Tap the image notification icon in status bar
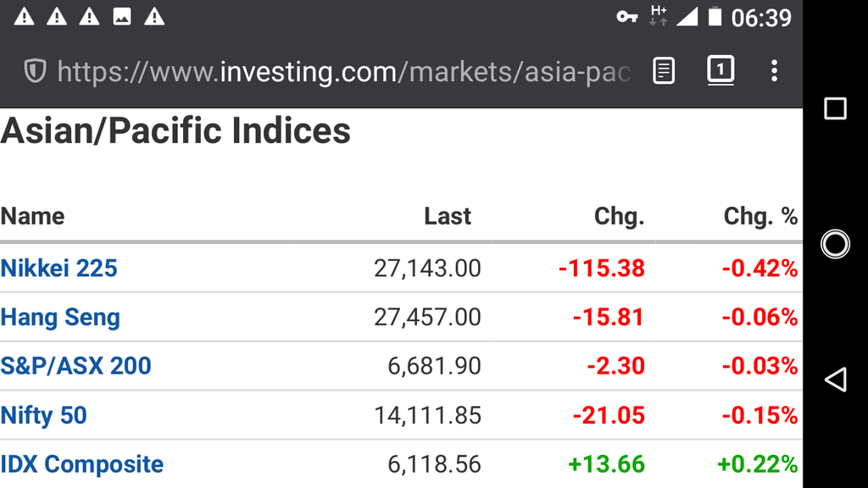The width and height of the screenshot is (868, 488). click(122, 17)
